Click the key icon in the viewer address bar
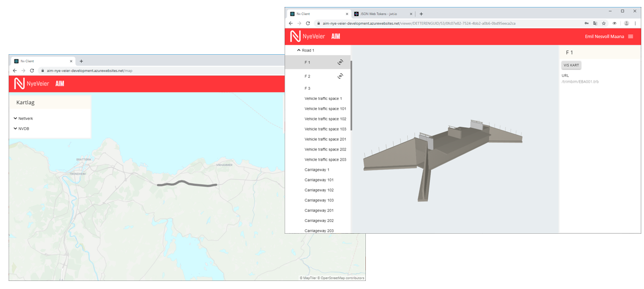The width and height of the screenshot is (644, 289). [586, 24]
